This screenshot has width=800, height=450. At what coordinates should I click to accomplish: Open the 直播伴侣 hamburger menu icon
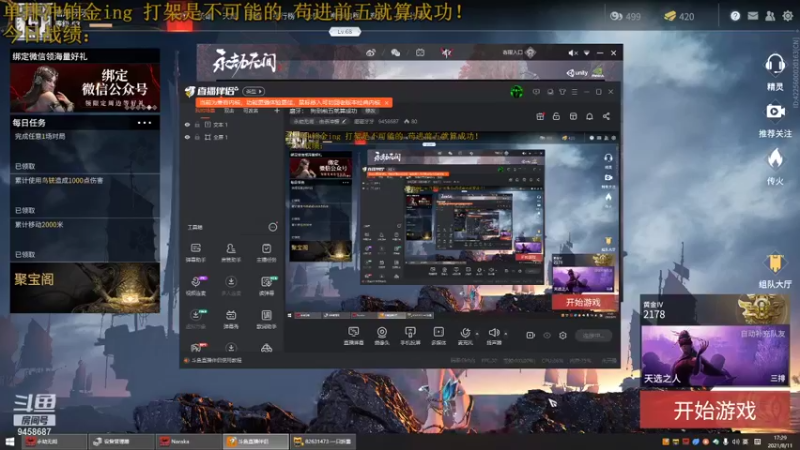(574, 92)
